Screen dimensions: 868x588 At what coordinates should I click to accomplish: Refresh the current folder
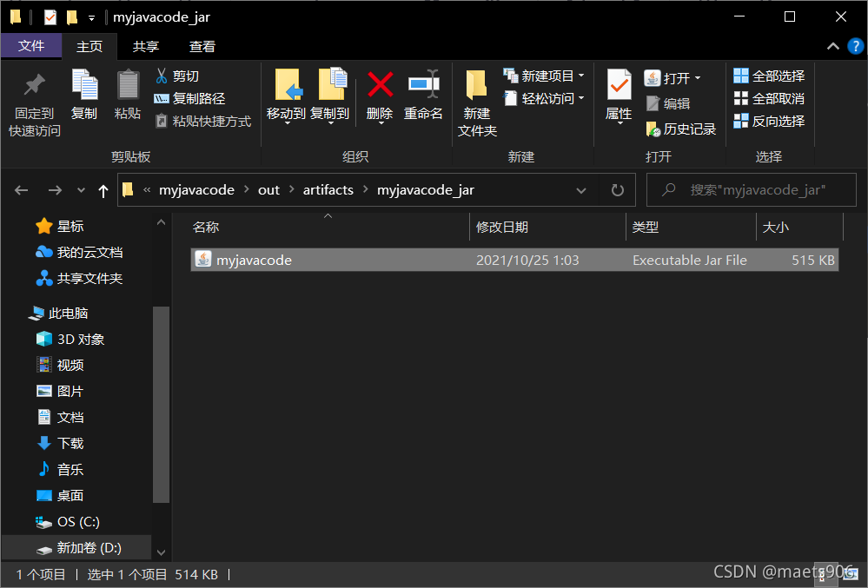pos(617,190)
